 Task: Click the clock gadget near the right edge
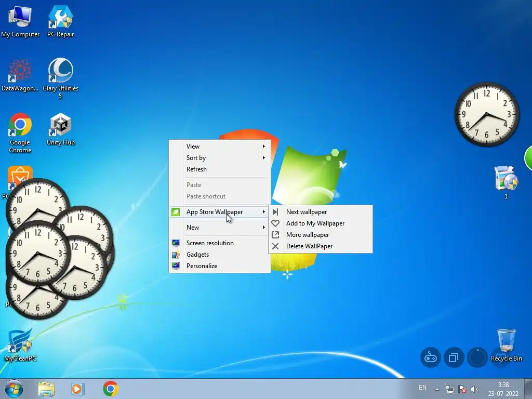click(x=486, y=114)
